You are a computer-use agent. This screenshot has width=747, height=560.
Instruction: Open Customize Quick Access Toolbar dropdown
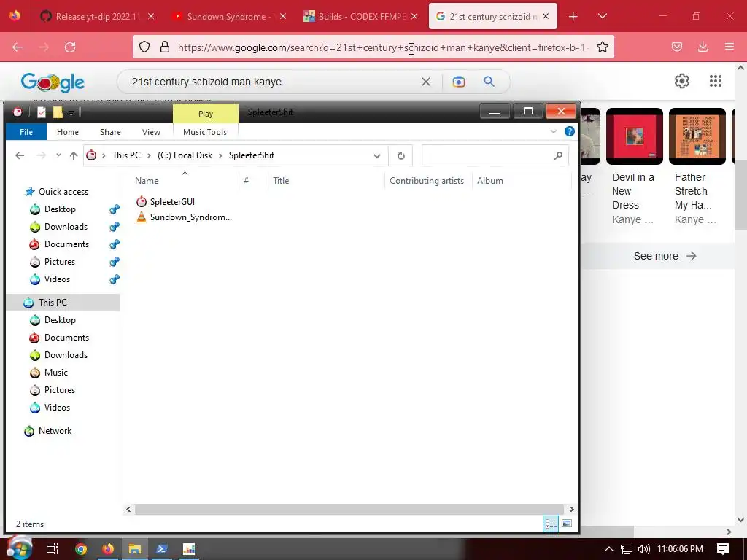click(71, 113)
